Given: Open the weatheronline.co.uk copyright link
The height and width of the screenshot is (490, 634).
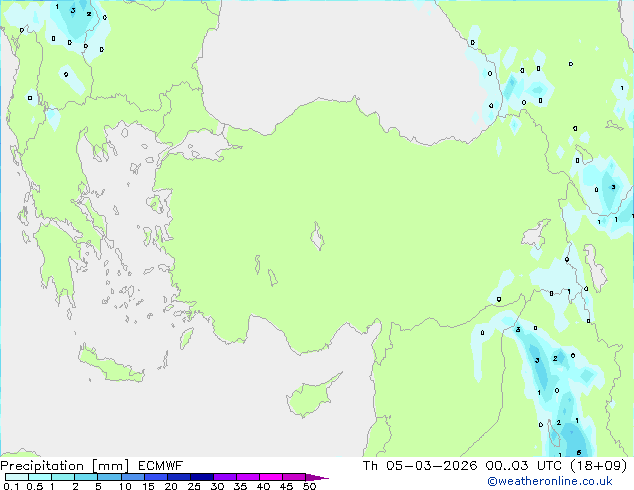Looking at the screenshot, I should [x=550, y=481].
